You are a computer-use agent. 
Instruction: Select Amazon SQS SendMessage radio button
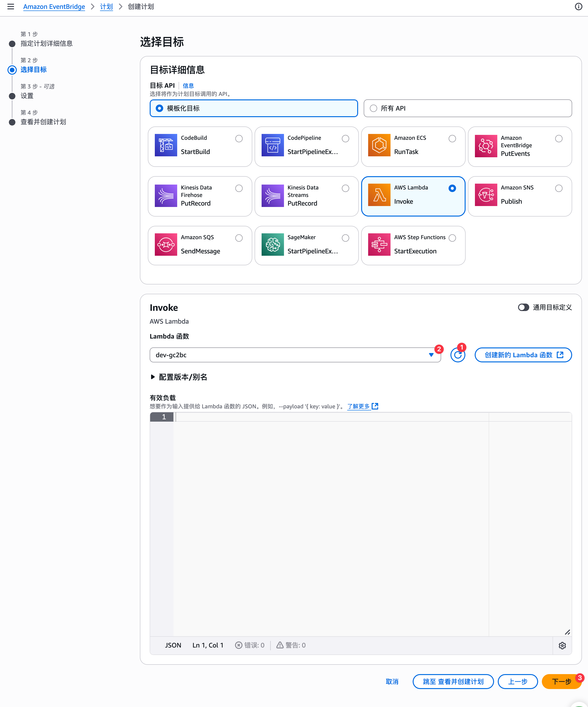pyautogui.click(x=239, y=238)
